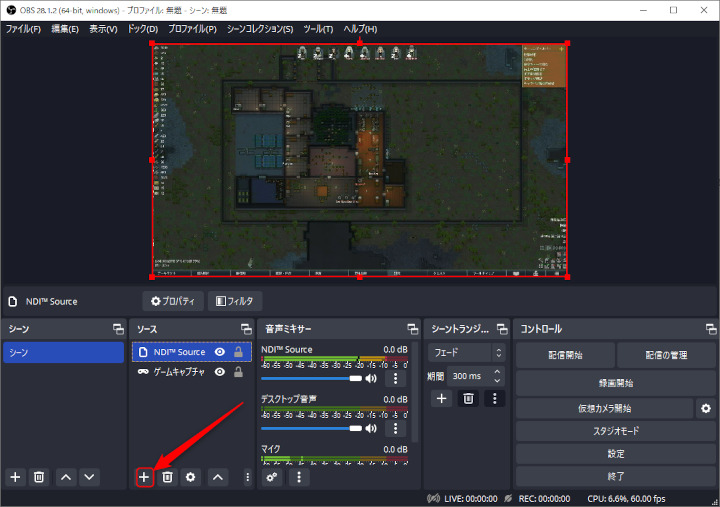The width and height of the screenshot is (720, 507).
Task: Move the scene down with the arrow
Action: (x=89, y=477)
